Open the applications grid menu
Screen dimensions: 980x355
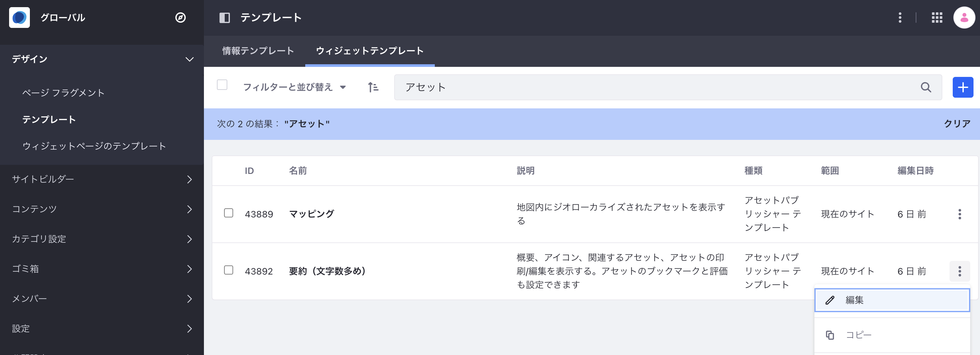pos(936,18)
